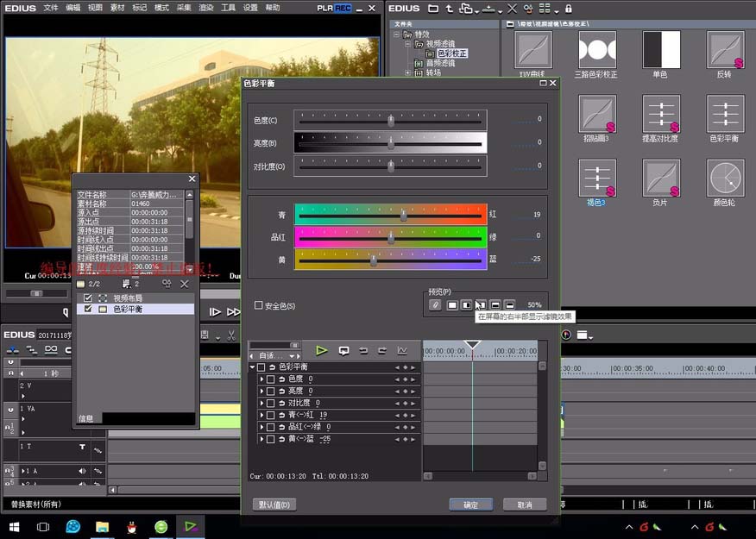
Task: Toggle the preview enable button with paperclip icon
Action: [435, 305]
